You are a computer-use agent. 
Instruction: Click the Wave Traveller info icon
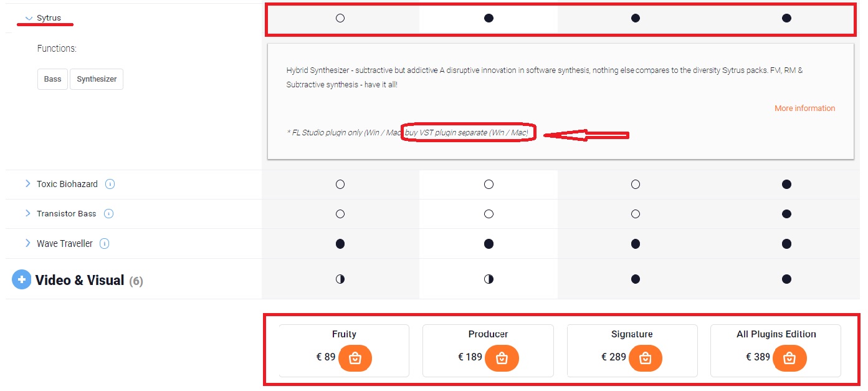(105, 244)
